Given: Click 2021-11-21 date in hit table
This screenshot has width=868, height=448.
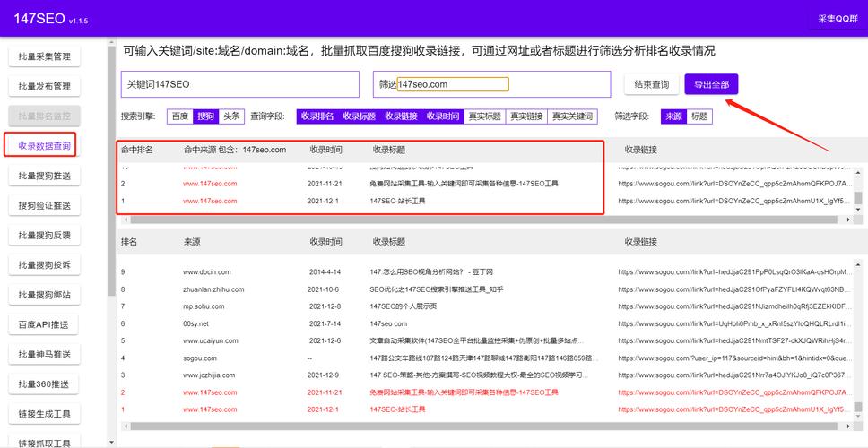Looking at the screenshot, I should [x=325, y=184].
